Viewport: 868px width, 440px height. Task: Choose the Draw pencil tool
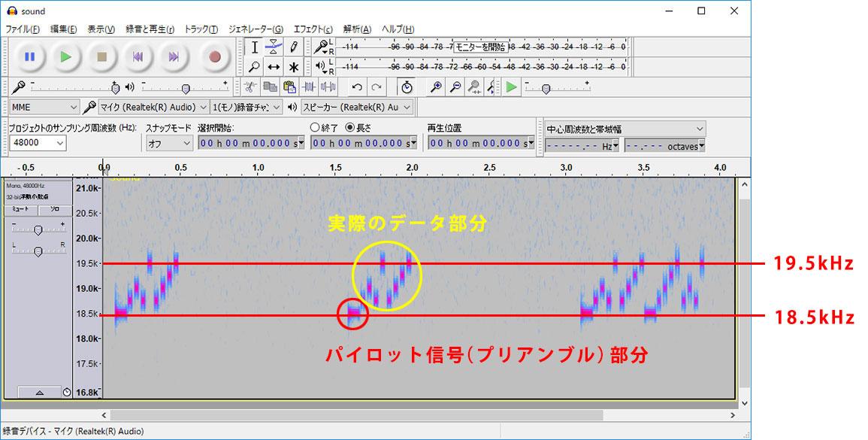tap(294, 47)
